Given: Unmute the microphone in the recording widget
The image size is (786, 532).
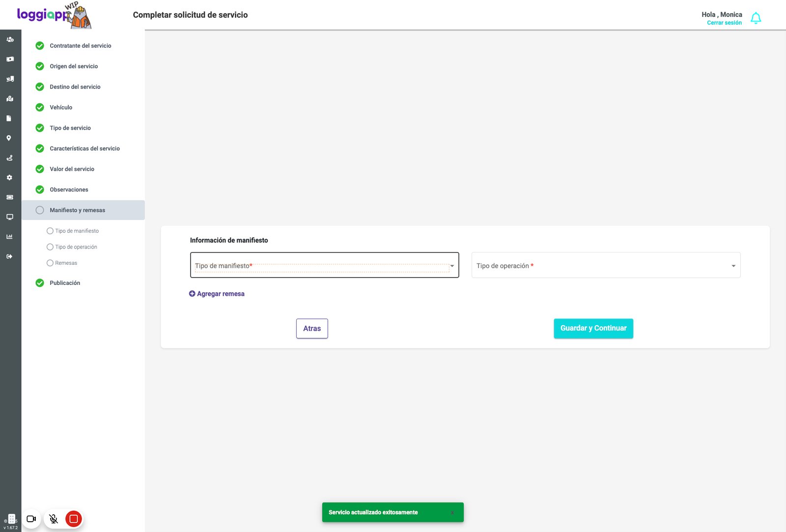Looking at the screenshot, I should click(x=54, y=519).
